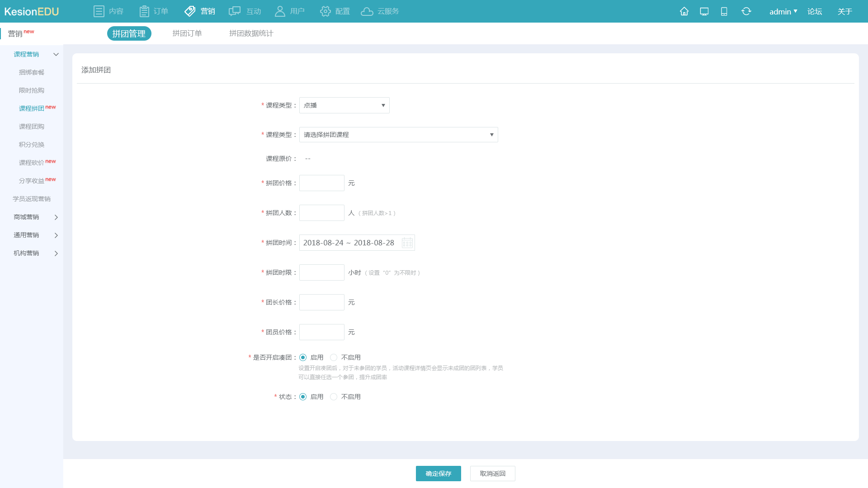868x488 pixels.
Task: Click the 用户 person icon
Action: 280,11
